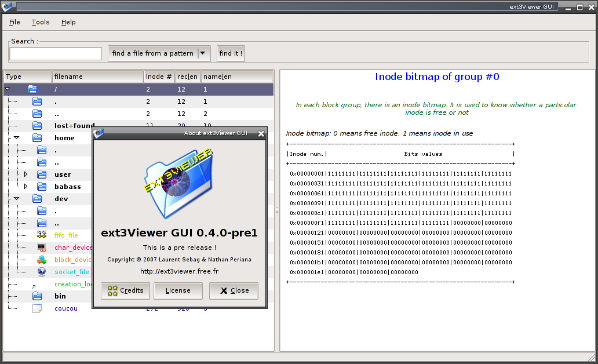Click the user folder icon
This screenshot has height=364, width=598.
tap(42, 174)
